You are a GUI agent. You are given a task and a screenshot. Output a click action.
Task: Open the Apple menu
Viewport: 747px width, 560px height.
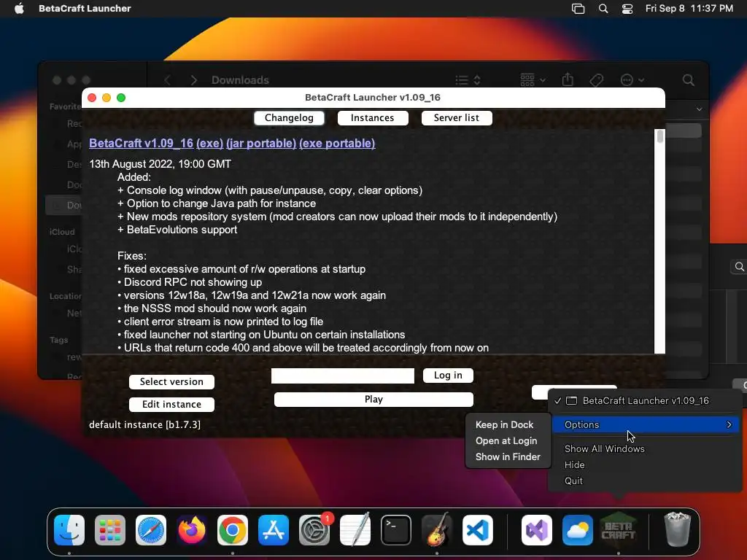[19, 8]
